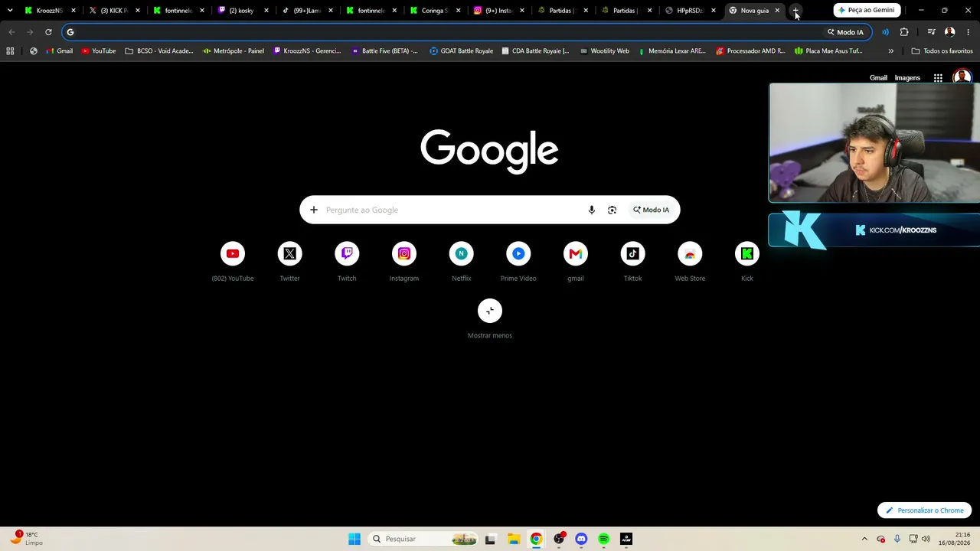
Task: Open Modo IA in the address bar
Action: pos(845,32)
